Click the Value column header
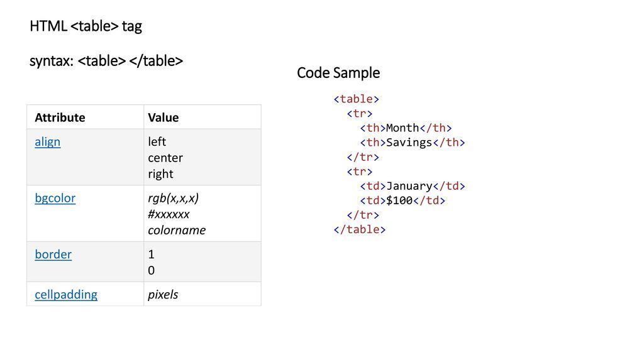 pyautogui.click(x=163, y=118)
